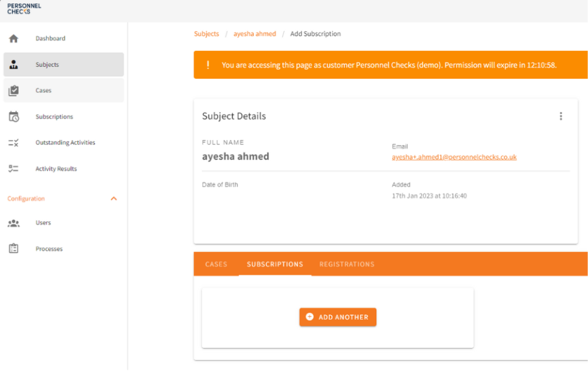The width and height of the screenshot is (588, 371).
Task: Click the Subjects person icon
Action: tap(14, 64)
